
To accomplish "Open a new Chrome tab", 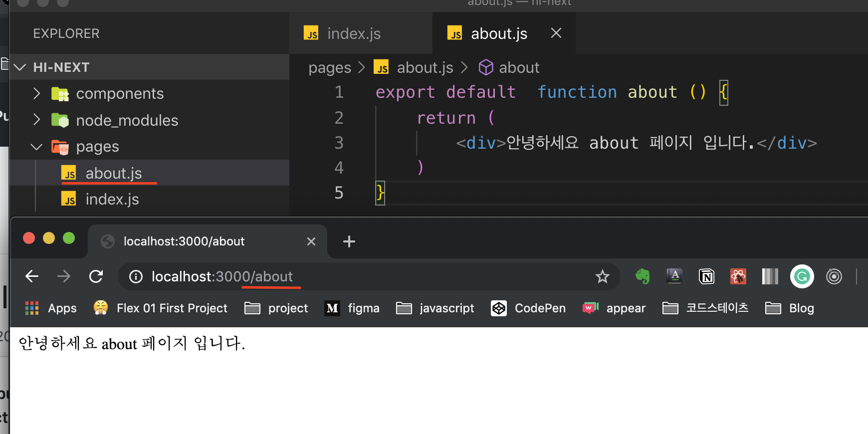I will [x=349, y=241].
